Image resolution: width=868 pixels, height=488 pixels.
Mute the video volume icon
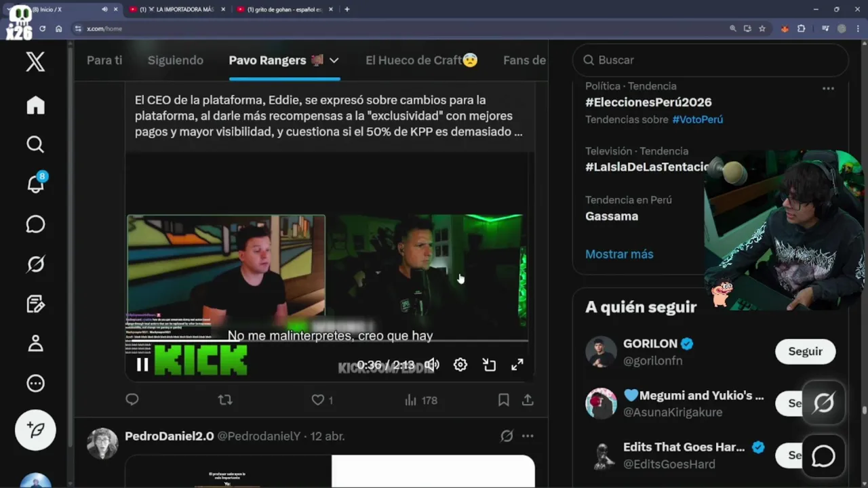pos(432,365)
